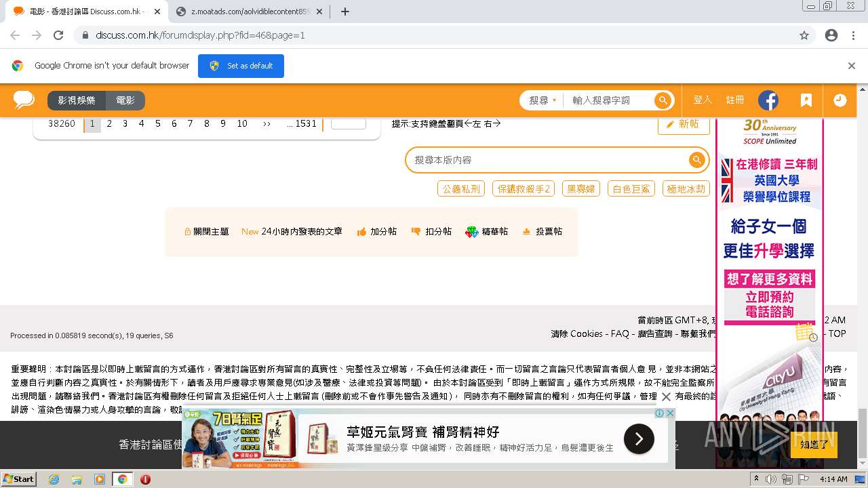The width and height of the screenshot is (868, 488).
Task: Go back using browser back arrow
Action: [x=15, y=35]
